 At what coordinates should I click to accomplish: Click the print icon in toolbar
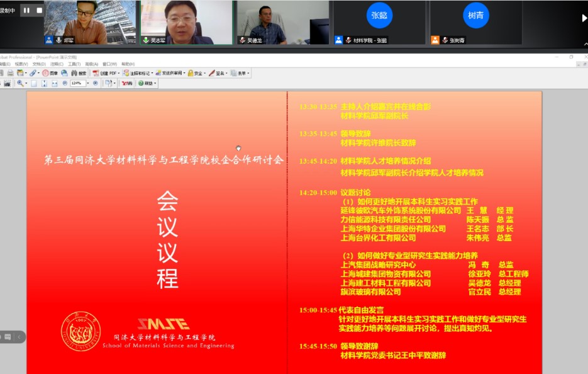pyautogui.click(x=11, y=73)
